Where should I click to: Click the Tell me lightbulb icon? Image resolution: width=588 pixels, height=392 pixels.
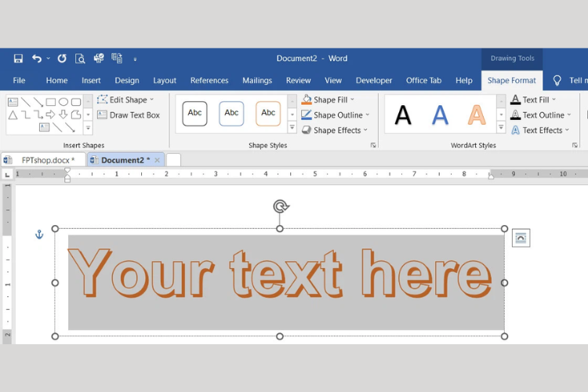point(557,80)
